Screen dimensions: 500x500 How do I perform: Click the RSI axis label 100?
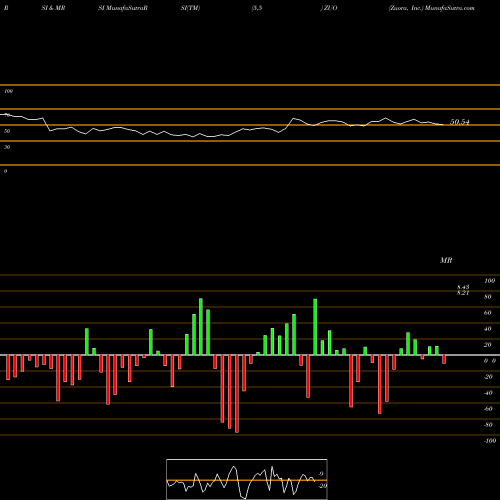tap(8, 91)
